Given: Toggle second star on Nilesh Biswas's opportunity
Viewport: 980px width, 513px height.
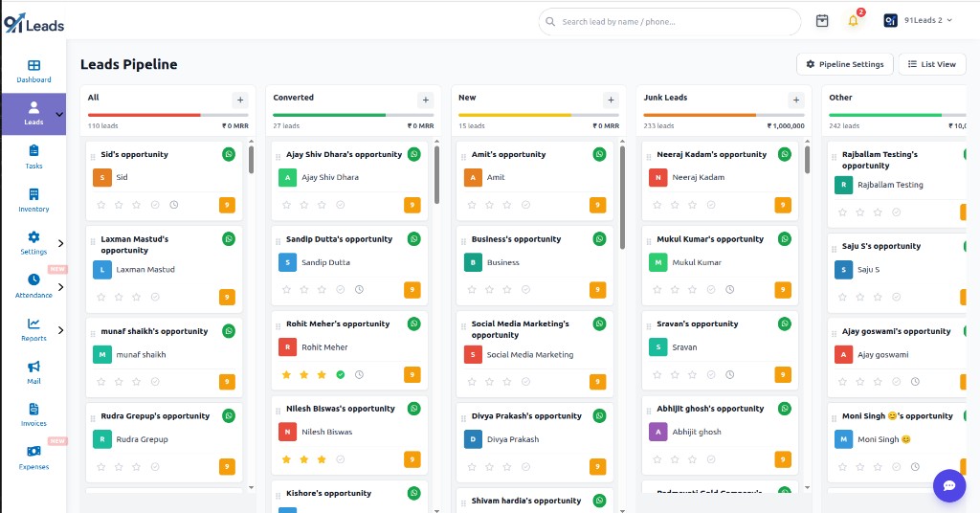Looking at the screenshot, I should click(x=303, y=459).
